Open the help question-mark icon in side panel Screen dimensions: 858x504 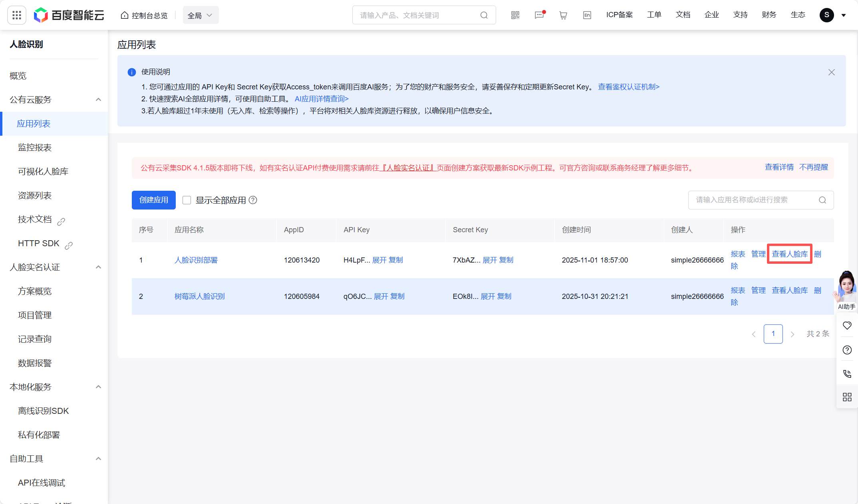[847, 350]
